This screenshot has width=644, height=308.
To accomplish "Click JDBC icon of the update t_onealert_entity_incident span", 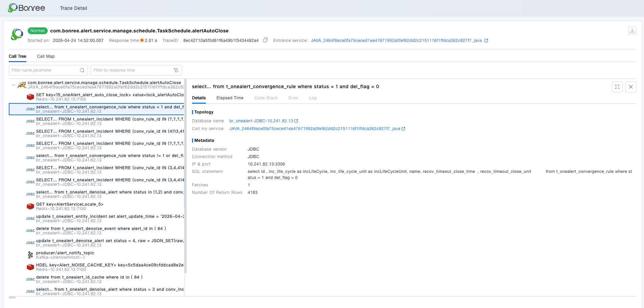I will coord(30,219).
